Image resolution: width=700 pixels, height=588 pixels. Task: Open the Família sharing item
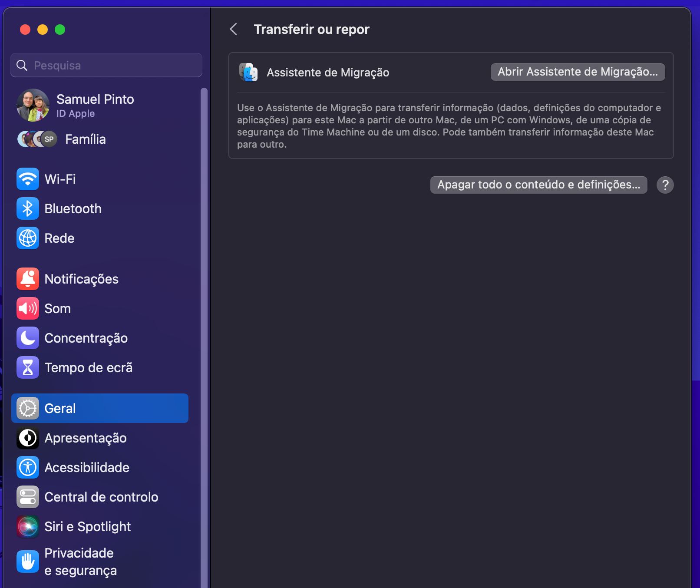pos(85,139)
